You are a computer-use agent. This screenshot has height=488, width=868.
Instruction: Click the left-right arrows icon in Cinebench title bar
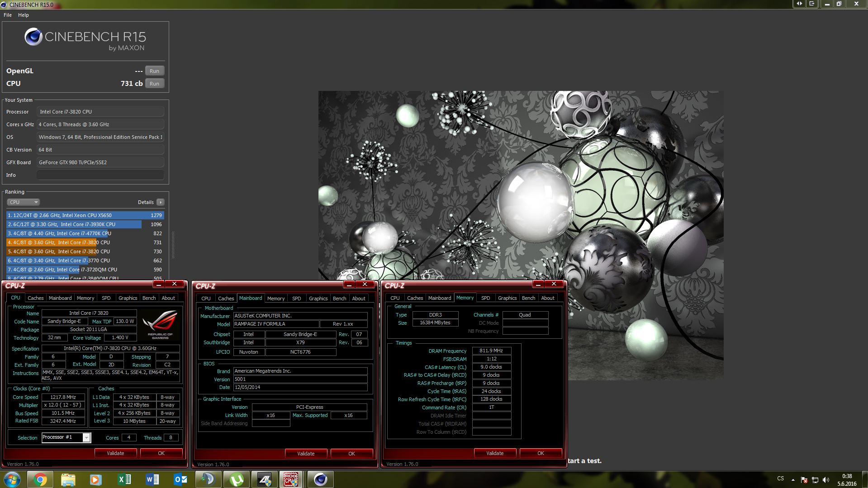tap(799, 4)
